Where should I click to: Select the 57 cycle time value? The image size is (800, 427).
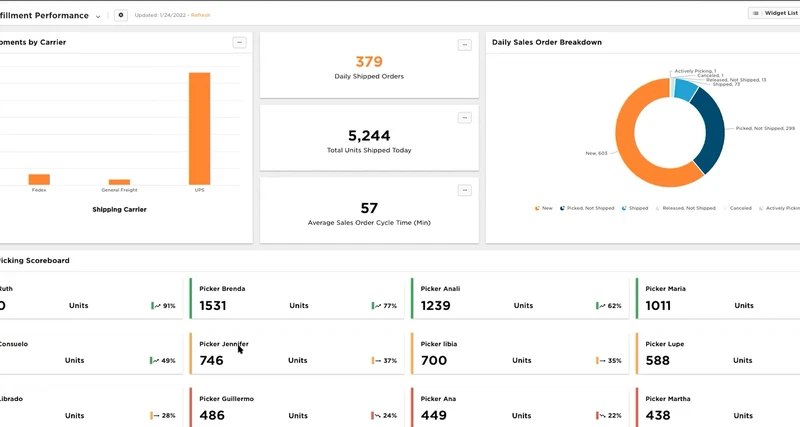coord(369,208)
